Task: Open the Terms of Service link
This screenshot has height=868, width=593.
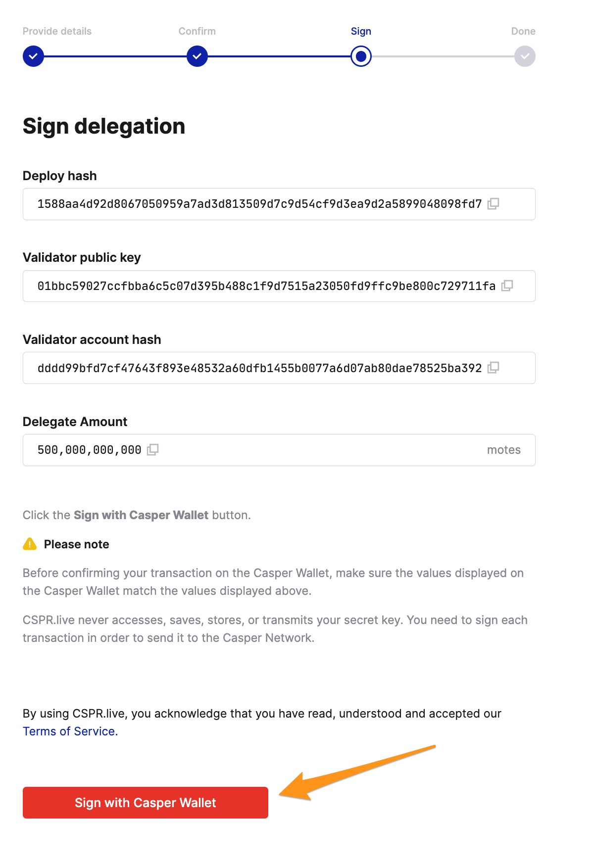Action: (x=70, y=731)
